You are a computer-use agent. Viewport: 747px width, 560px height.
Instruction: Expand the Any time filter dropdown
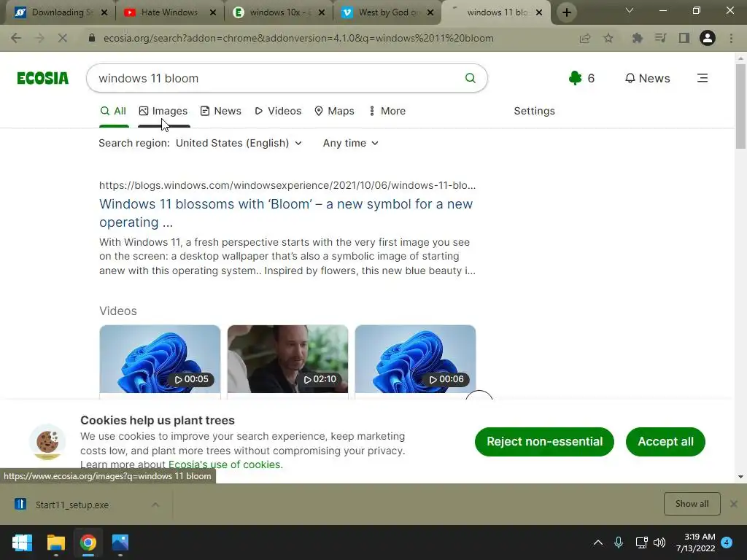351,143
